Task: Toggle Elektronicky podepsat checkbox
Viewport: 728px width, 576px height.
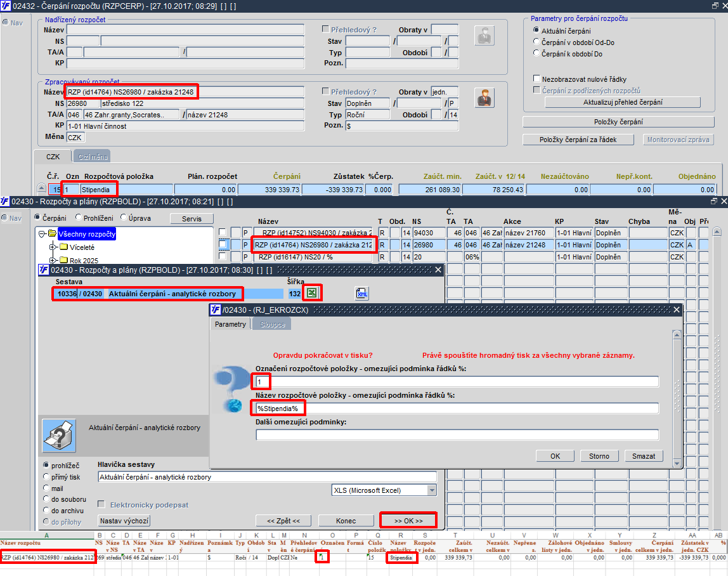Action: pos(101,504)
